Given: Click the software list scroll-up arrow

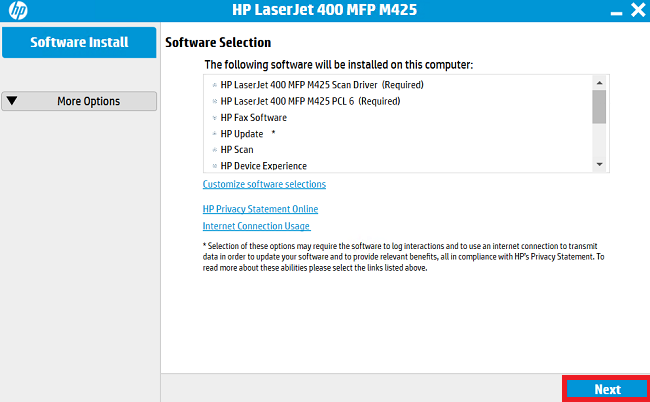Looking at the screenshot, I should 599,83.
